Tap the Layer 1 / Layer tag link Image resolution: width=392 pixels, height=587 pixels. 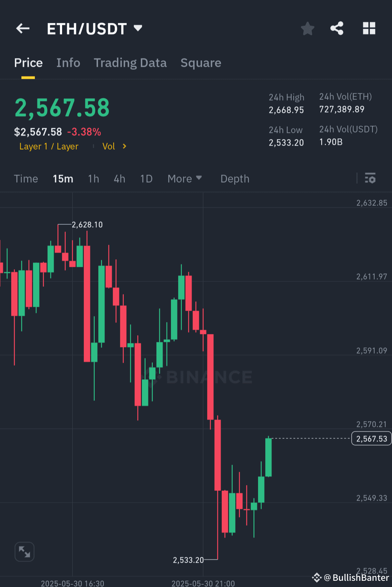click(49, 146)
